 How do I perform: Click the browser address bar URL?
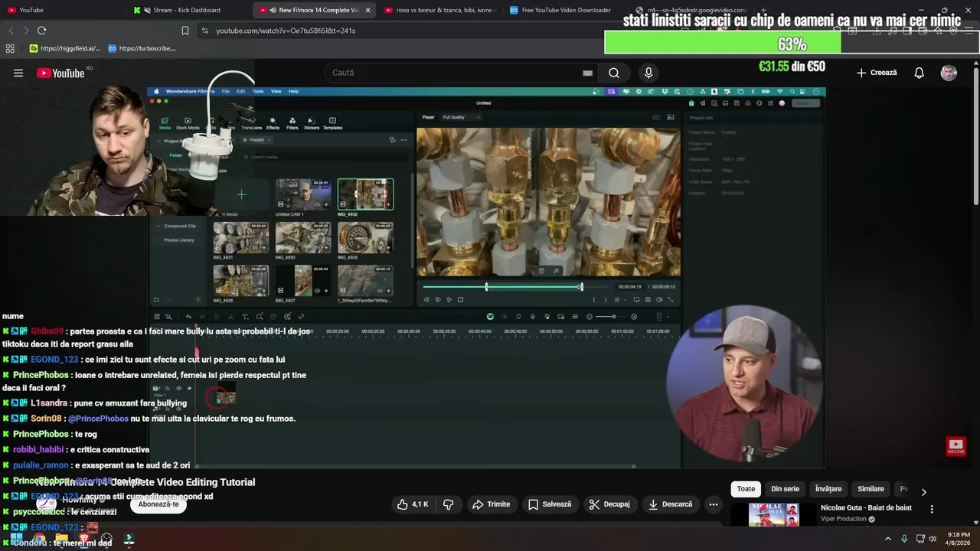click(285, 31)
